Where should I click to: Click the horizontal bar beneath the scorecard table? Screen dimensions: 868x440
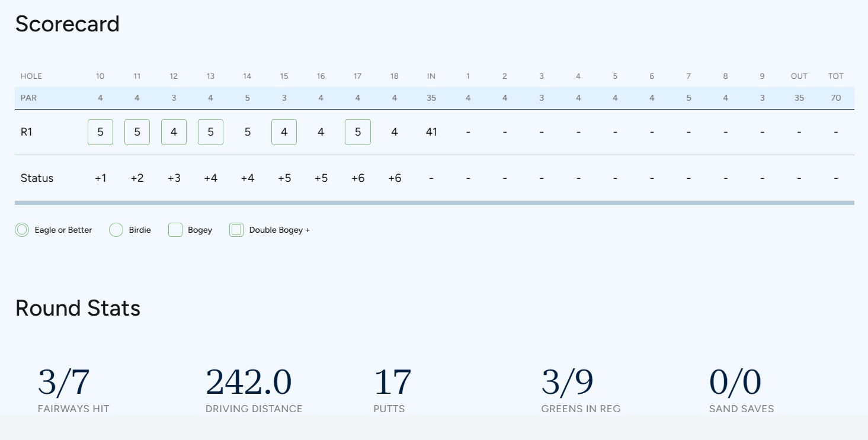tap(434, 203)
